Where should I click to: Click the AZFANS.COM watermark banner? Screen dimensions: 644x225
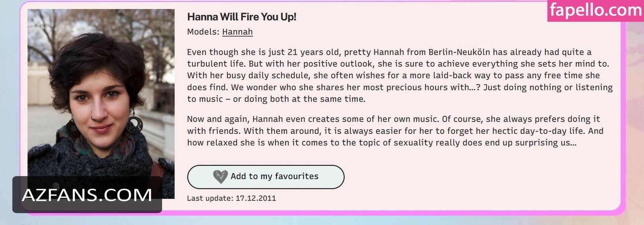(87, 195)
